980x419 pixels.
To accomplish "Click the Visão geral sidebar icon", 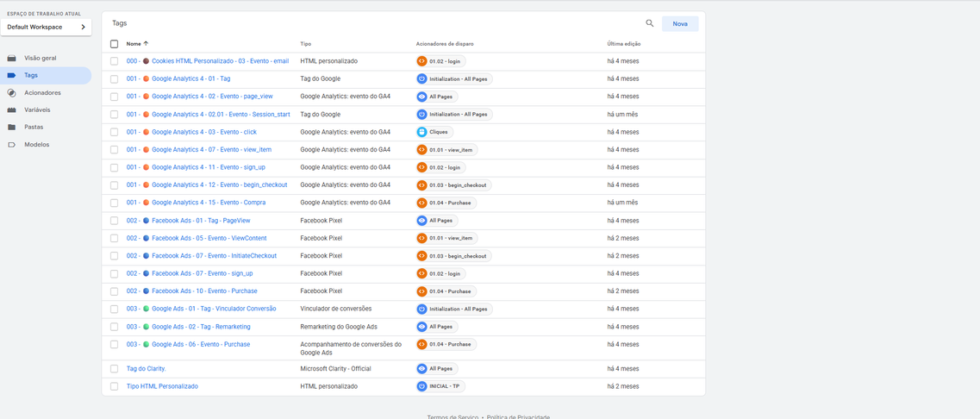I will 12,58.
